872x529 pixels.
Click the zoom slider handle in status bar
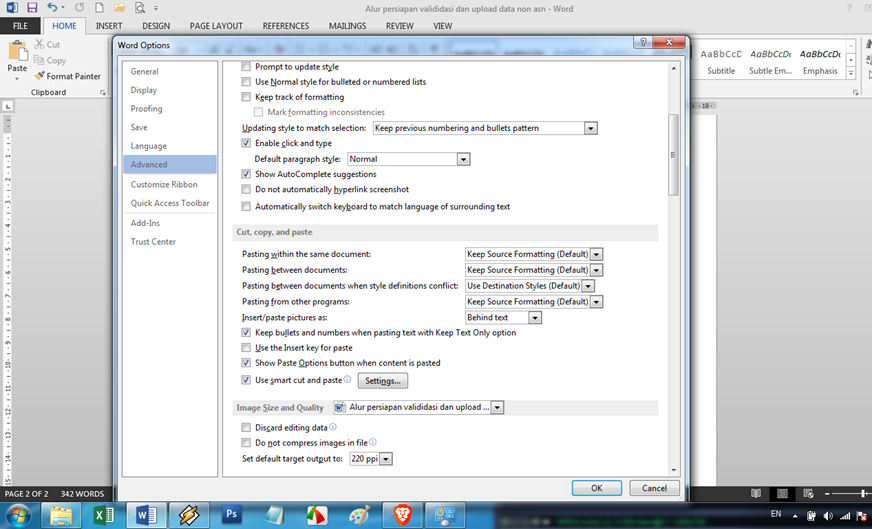[x=863, y=493]
